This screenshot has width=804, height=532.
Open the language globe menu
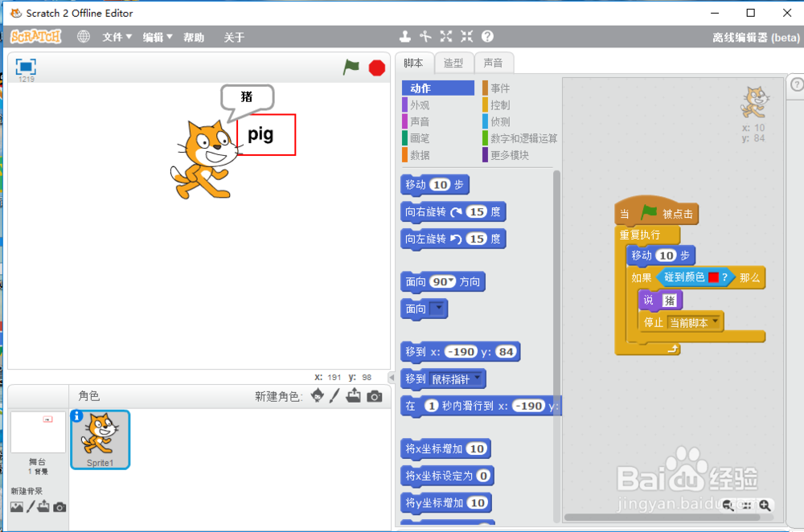coord(84,36)
